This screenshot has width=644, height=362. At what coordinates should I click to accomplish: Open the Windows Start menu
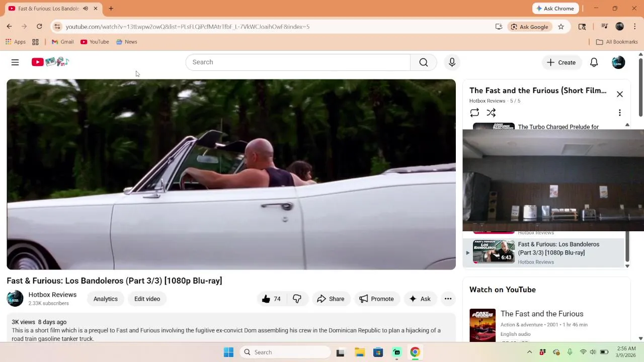click(228, 352)
